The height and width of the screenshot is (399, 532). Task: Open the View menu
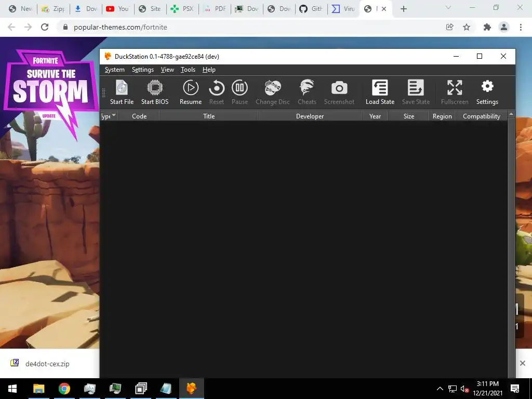(167, 70)
